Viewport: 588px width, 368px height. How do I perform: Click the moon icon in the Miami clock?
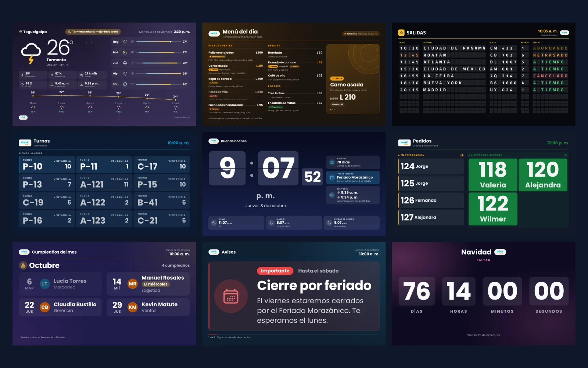pyautogui.click(x=214, y=223)
